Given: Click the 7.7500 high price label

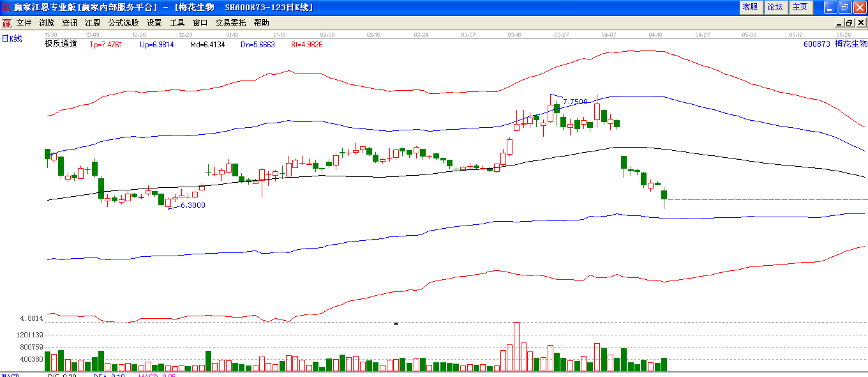Looking at the screenshot, I should tap(575, 102).
